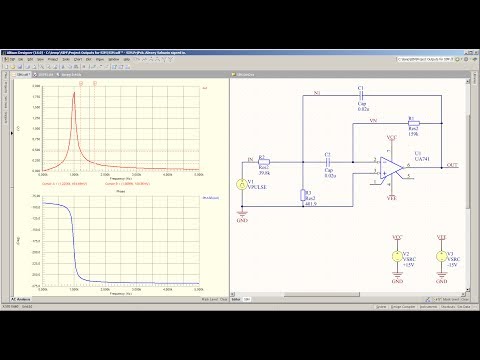Open the System panel button in status bar
The width and height of the screenshot is (480, 360).
[x=381, y=307]
